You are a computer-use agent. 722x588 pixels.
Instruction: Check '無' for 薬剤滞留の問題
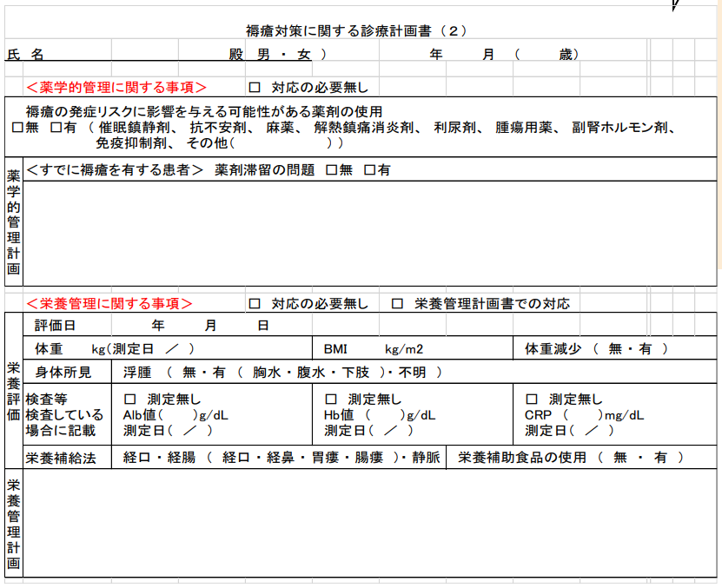(x=331, y=170)
